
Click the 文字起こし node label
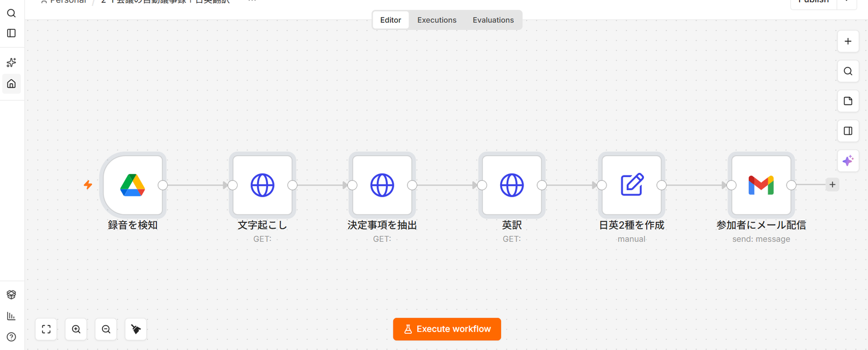click(x=263, y=225)
